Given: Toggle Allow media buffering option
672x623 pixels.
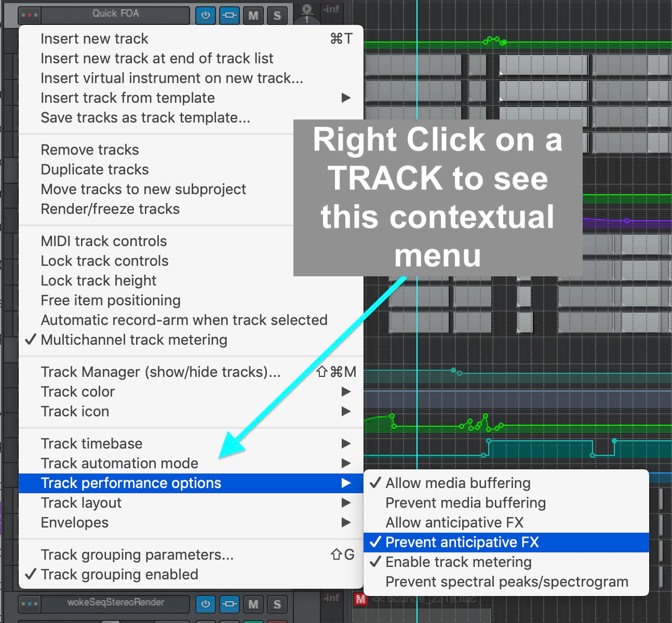Looking at the screenshot, I should [506, 483].
